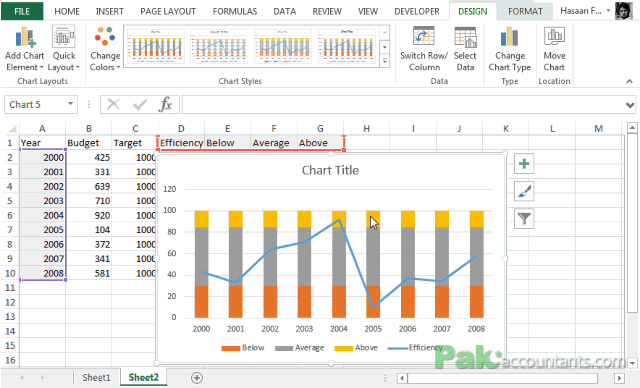
Task: Collapse the ribbon with arrow
Action: tap(629, 82)
